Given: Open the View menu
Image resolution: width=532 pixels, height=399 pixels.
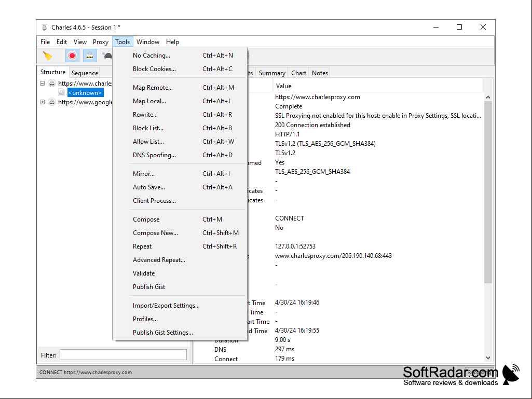Looking at the screenshot, I should click(80, 42).
